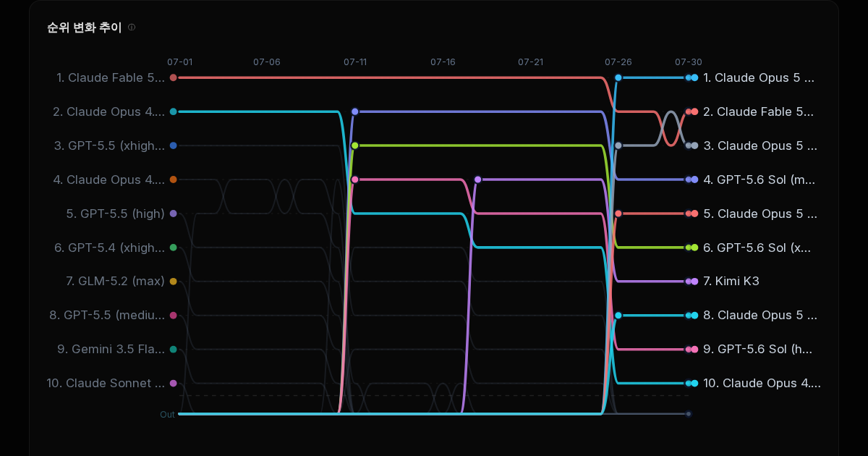The image size is (868, 456).
Task: Select the teal dot for 2. Claude Opus 4
Action: click(x=173, y=111)
